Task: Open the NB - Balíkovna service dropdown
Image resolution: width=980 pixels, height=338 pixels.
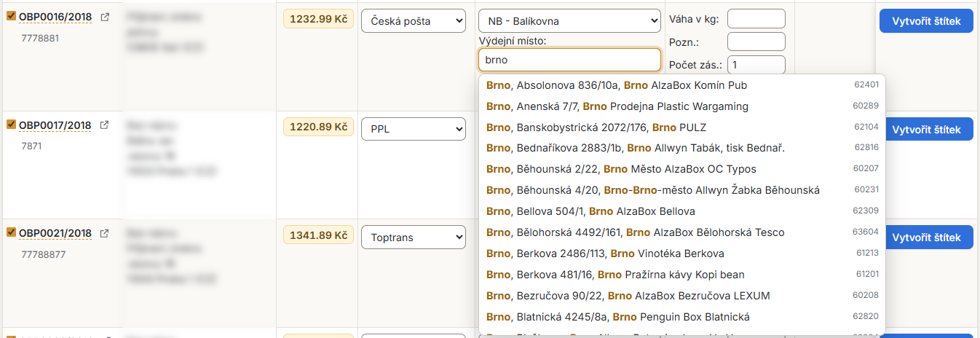Action: point(569,21)
